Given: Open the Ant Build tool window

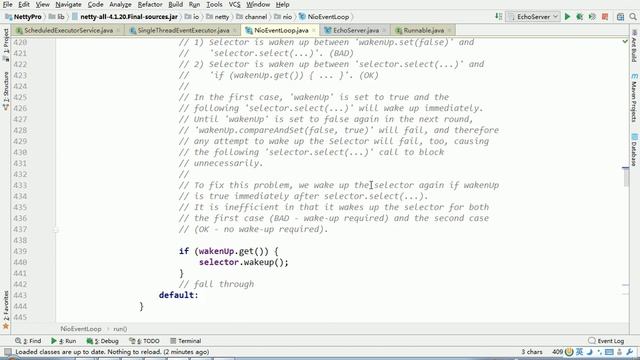Looking at the screenshot, I should (x=634, y=45).
